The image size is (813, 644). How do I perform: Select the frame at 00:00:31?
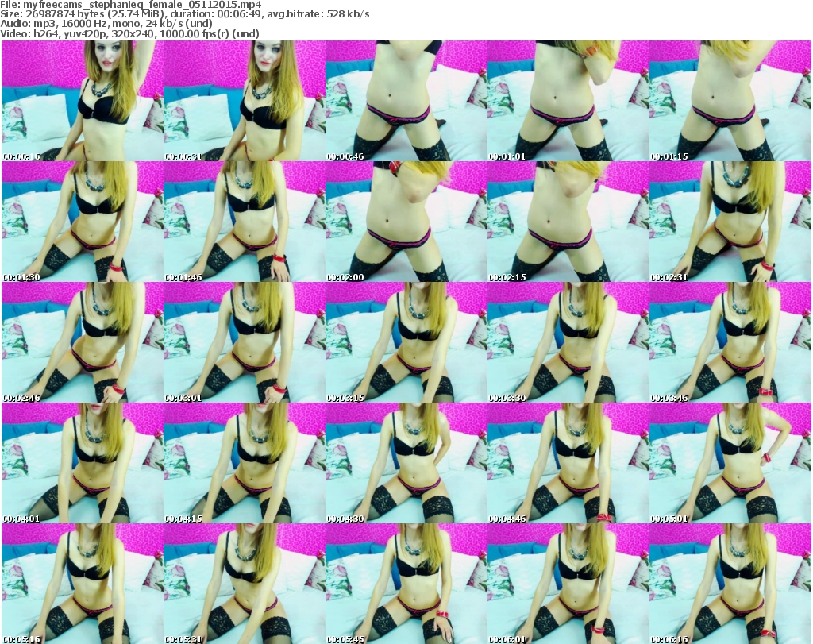click(x=244, y=101)
